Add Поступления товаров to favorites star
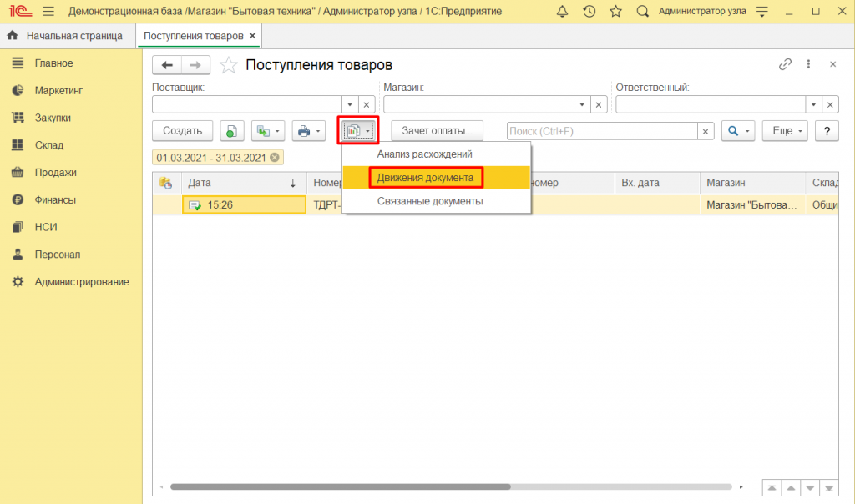 (x=227, y=65)
